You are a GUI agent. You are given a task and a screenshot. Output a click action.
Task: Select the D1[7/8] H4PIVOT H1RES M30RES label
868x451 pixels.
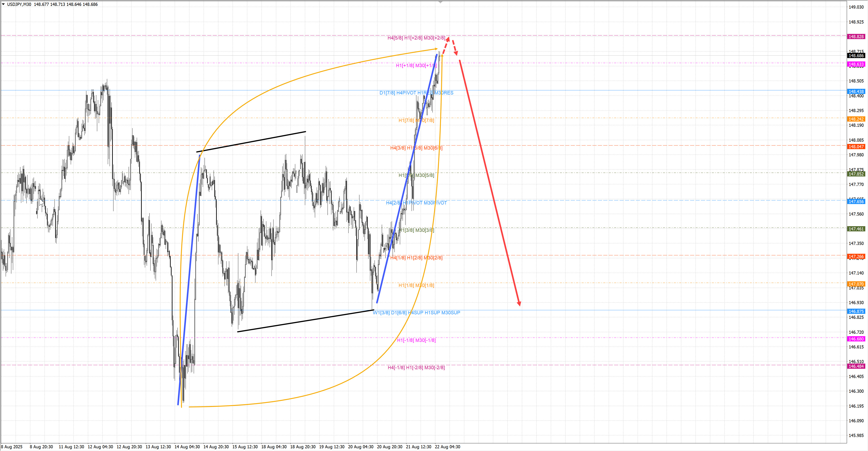click(x=416, y=93)
